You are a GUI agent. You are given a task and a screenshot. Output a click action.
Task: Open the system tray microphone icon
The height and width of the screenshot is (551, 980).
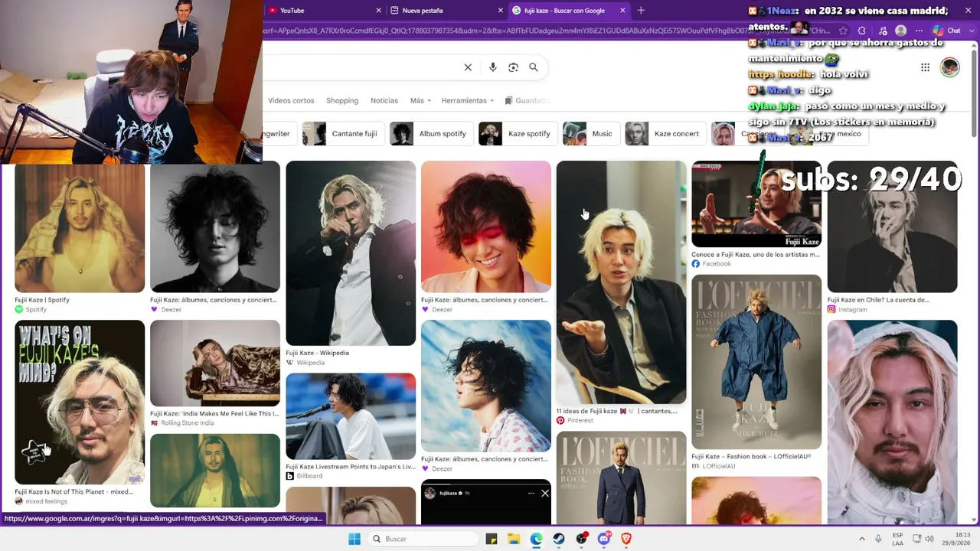[878, 539]
